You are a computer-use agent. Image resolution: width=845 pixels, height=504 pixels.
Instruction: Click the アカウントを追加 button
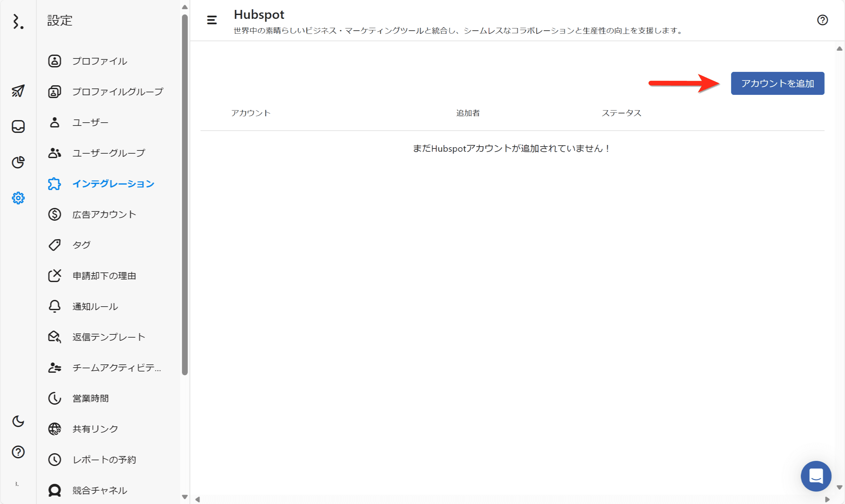(x=777, y=83)
